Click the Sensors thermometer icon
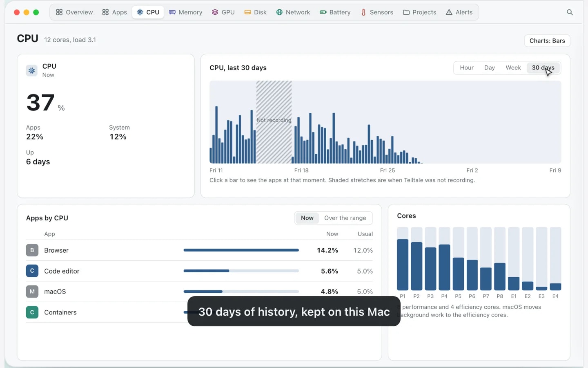This screenshot has height=368, width=588. (x=363, y=12)
